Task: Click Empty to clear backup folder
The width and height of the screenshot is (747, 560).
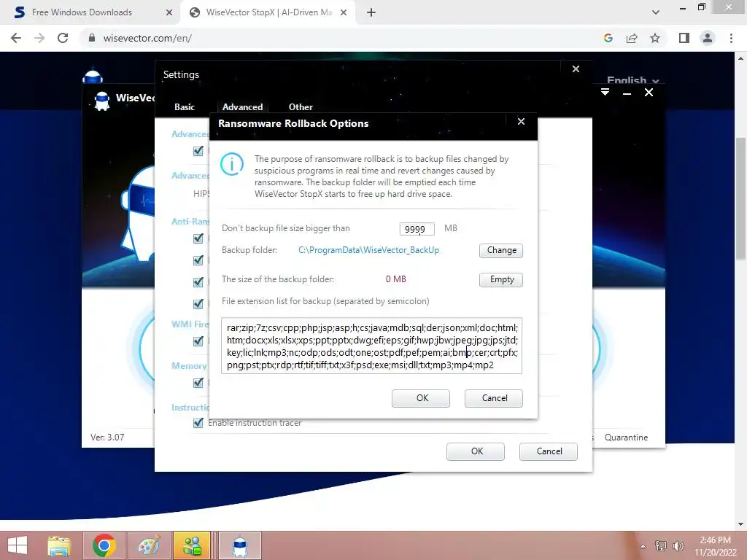Action: pos(501,279)
